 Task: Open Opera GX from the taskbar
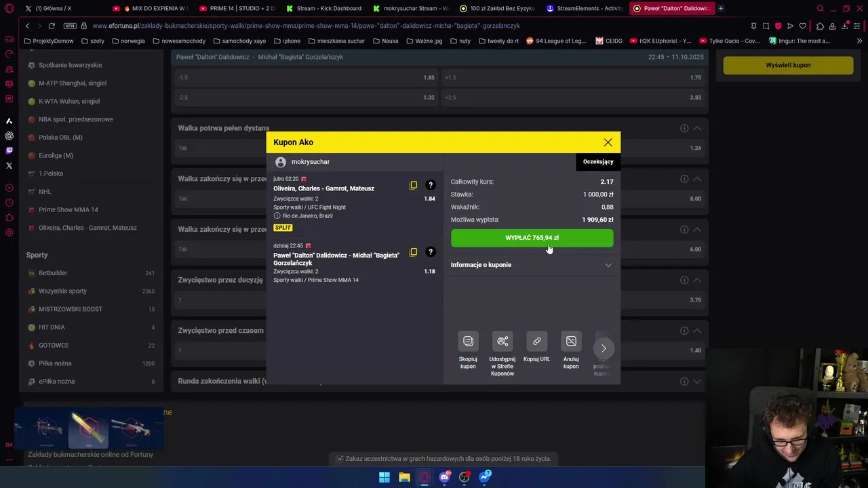tap(425, 477)
